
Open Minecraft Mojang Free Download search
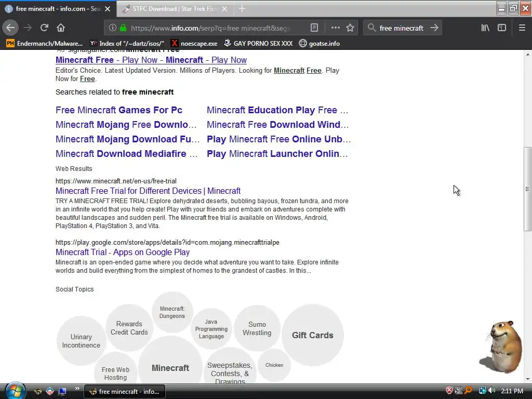click(126, 125)
